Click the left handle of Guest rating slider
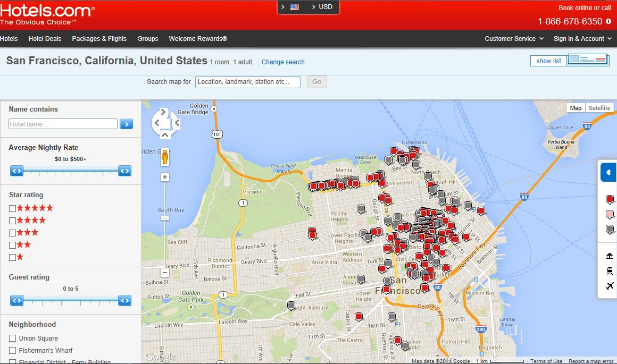 (16, 300)
